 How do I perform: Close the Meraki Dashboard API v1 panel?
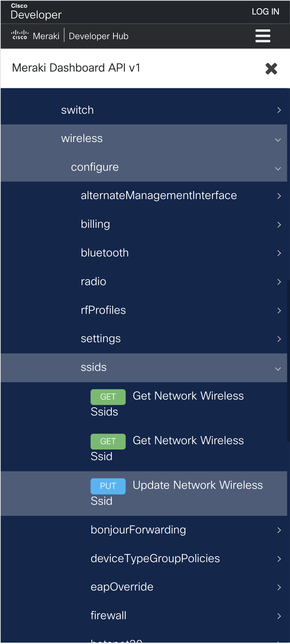click(x=271, y=68)
